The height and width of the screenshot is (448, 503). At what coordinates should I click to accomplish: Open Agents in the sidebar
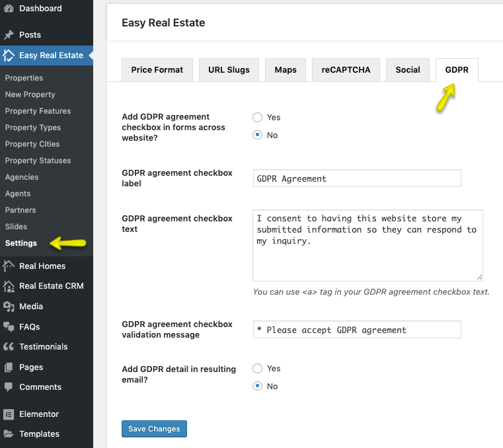pos(18,194)
